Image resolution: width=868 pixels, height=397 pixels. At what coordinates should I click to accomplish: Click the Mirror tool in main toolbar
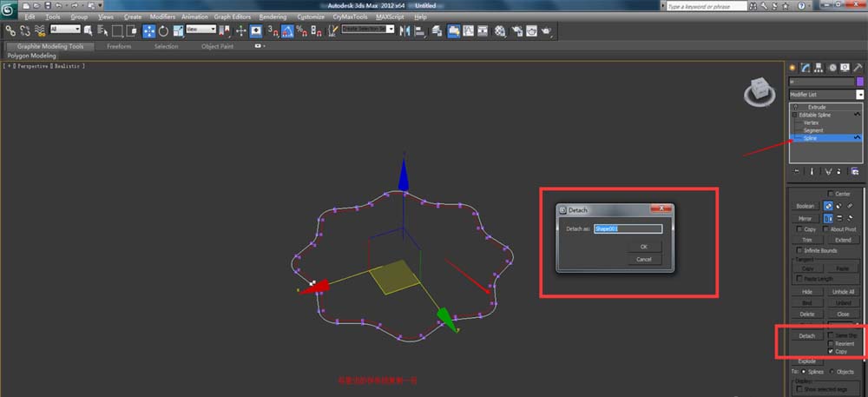[x=404, y=31]
